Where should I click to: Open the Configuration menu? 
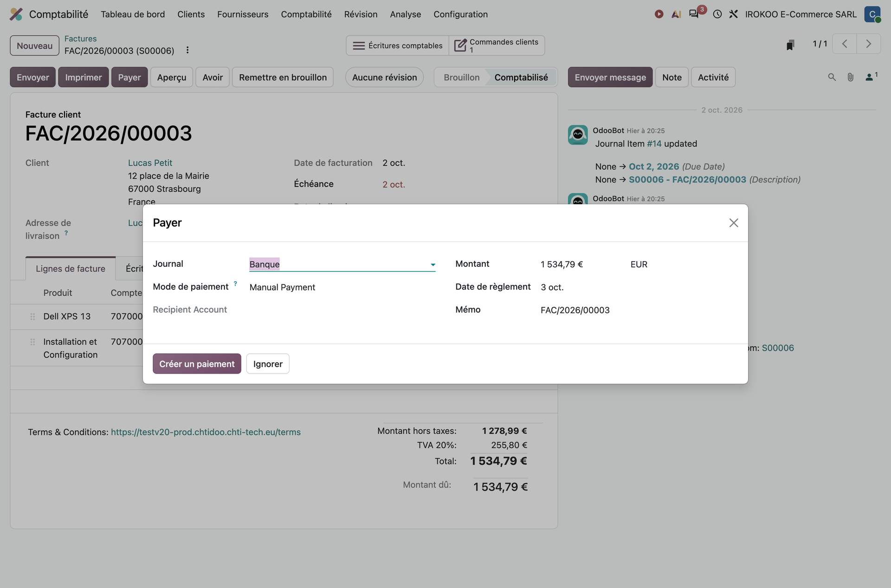coord(460,14)
